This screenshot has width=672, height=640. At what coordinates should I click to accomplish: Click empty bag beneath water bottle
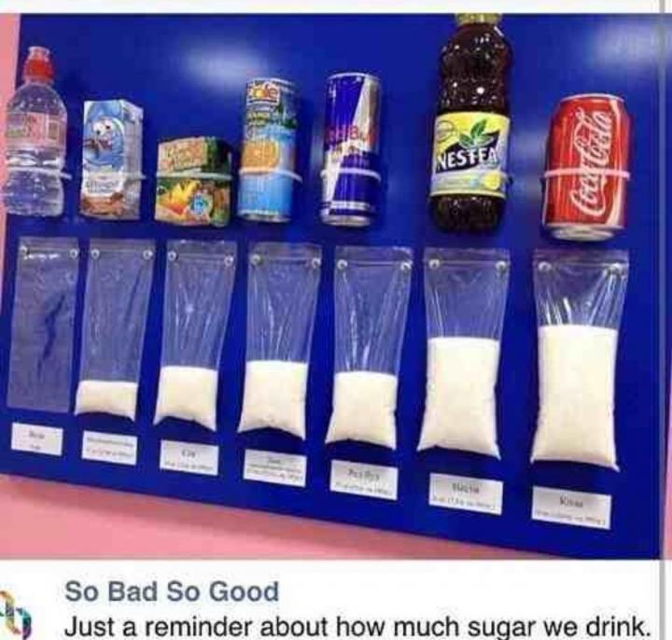tap(42, 325)
